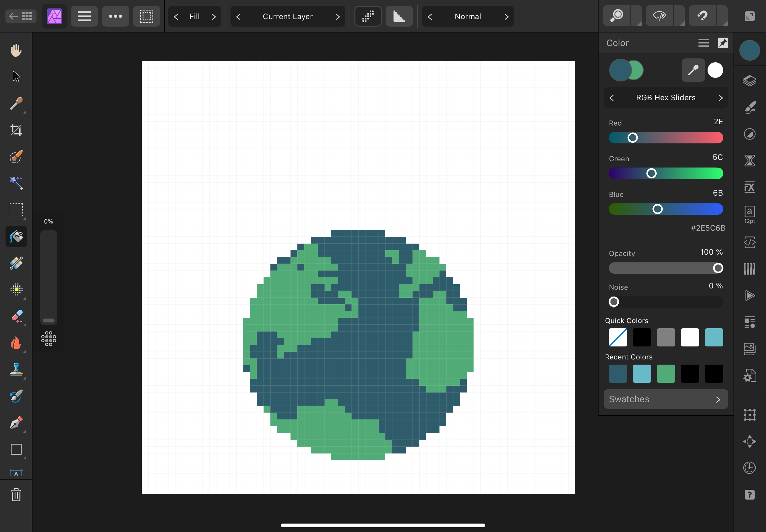Viewport: 766px width, 532px height.
Task: Change RGB Hex Sliders to next model
Action: pos(721,98)
